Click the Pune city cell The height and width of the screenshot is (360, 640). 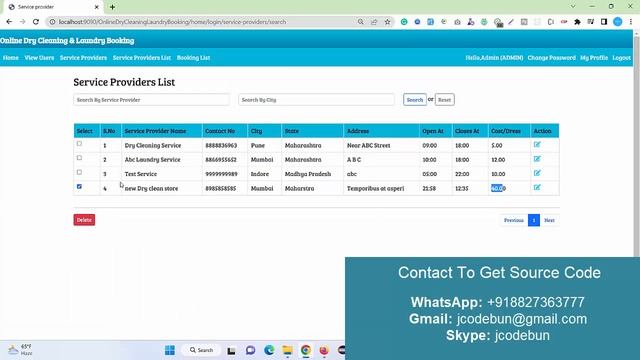click(258, 145)
